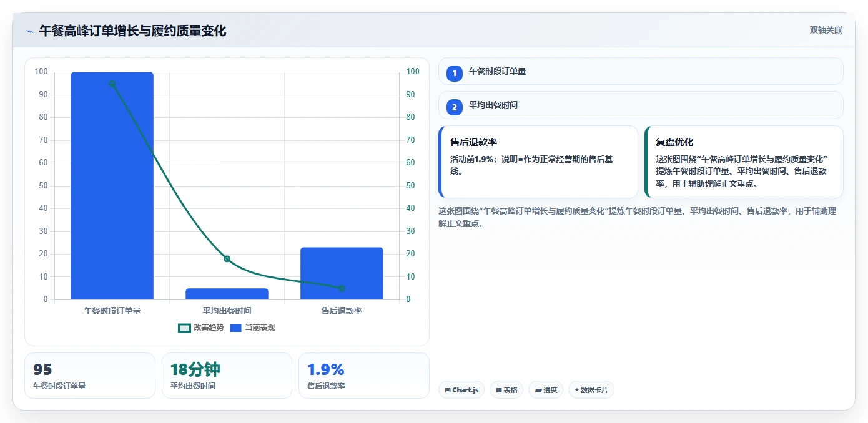The image size is (868, 423).
Task: Click the blue bar for 午餐时段订单量
Action: click(112, 186)
